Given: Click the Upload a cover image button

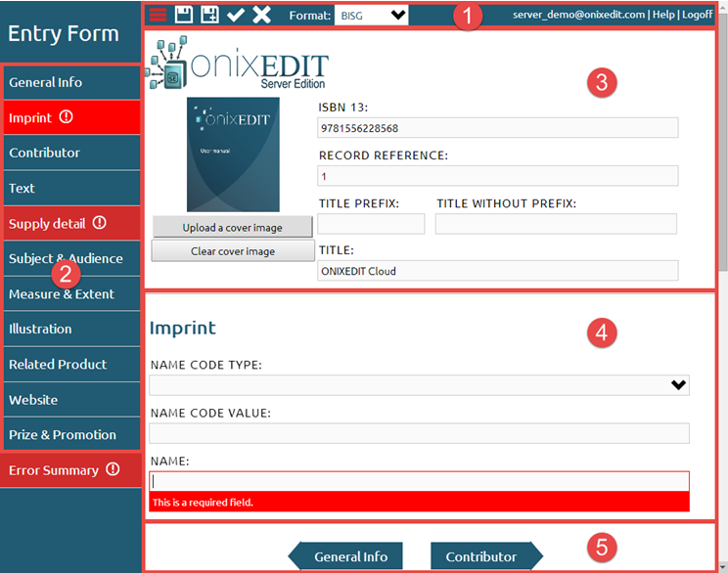Looking at the screenshot, I should point(233,228).
